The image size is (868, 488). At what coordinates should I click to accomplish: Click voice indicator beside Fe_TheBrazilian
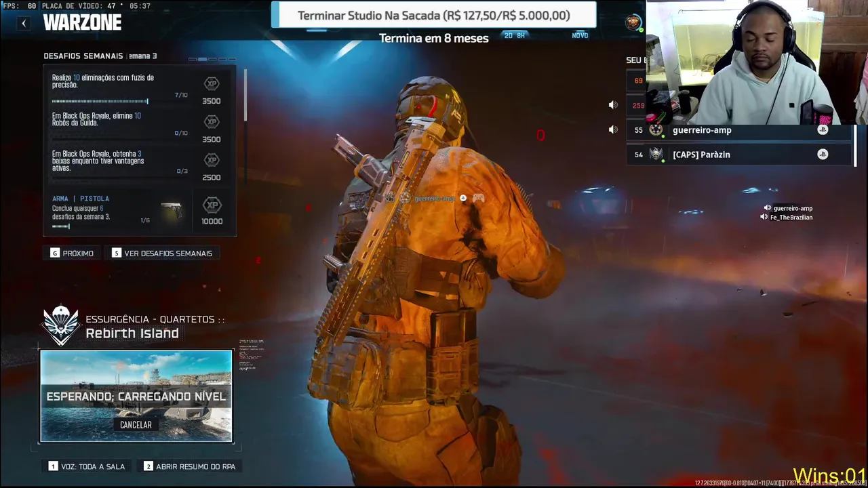tap(764, 217)
